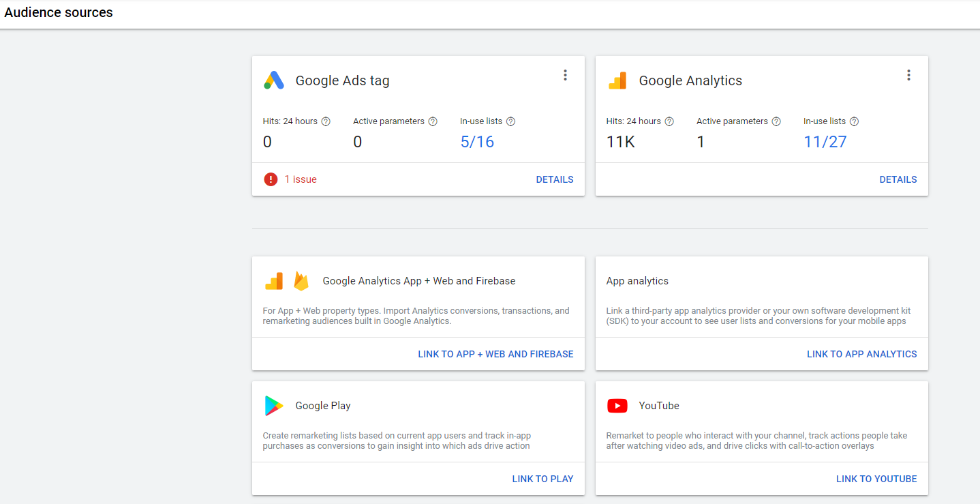
Task: Open the three-dot menu on Google Analytics card
Action: (x=908, y=75)
